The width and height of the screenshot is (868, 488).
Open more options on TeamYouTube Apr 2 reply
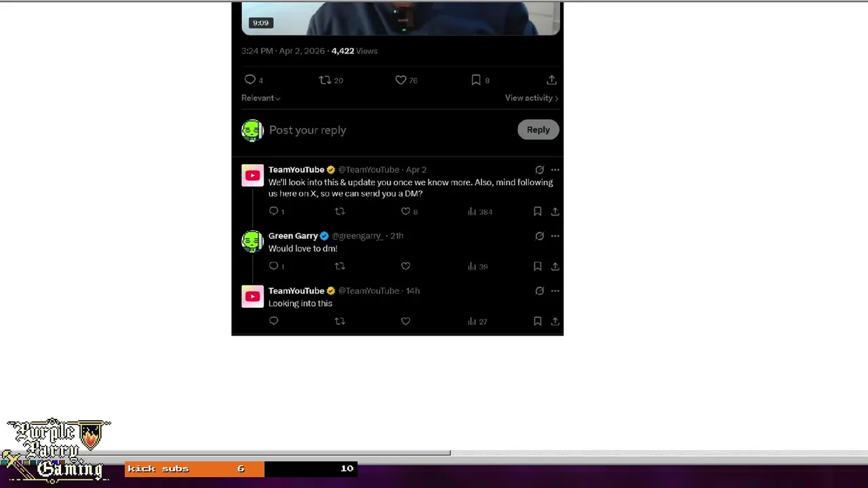tap(555, 169)
